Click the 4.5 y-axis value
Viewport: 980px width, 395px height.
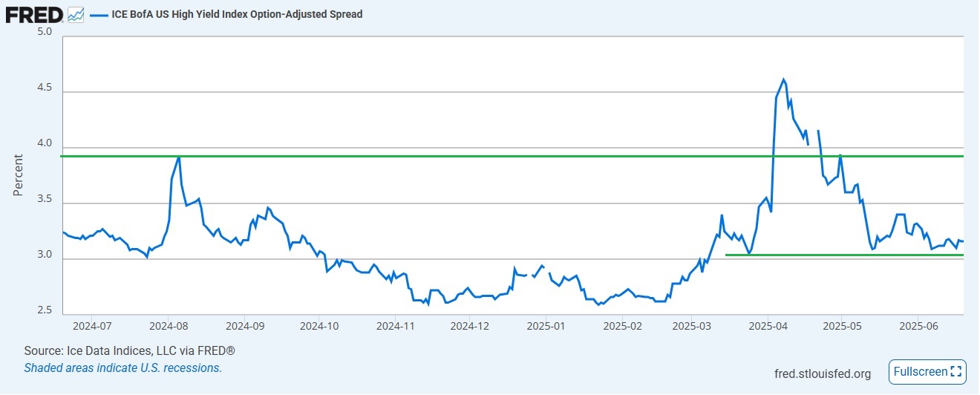pos(44,88)
